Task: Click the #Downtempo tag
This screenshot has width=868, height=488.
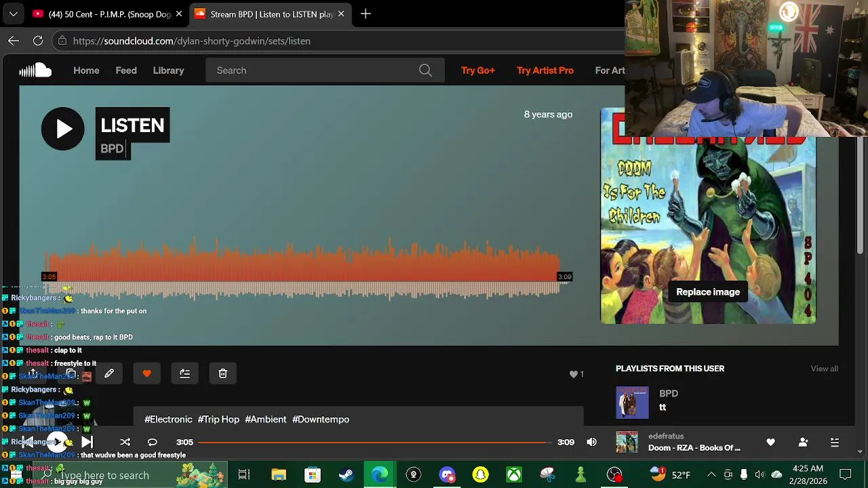Action: point(321,420)
